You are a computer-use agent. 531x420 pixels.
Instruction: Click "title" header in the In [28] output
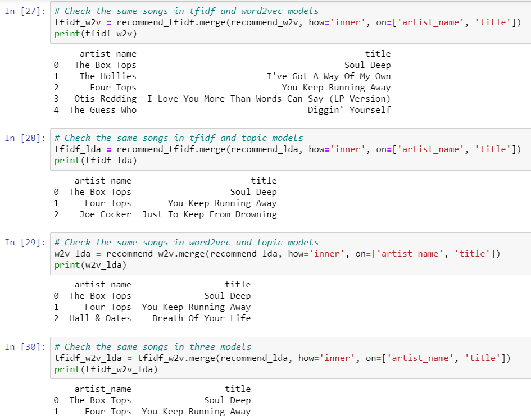pos(264,181)
